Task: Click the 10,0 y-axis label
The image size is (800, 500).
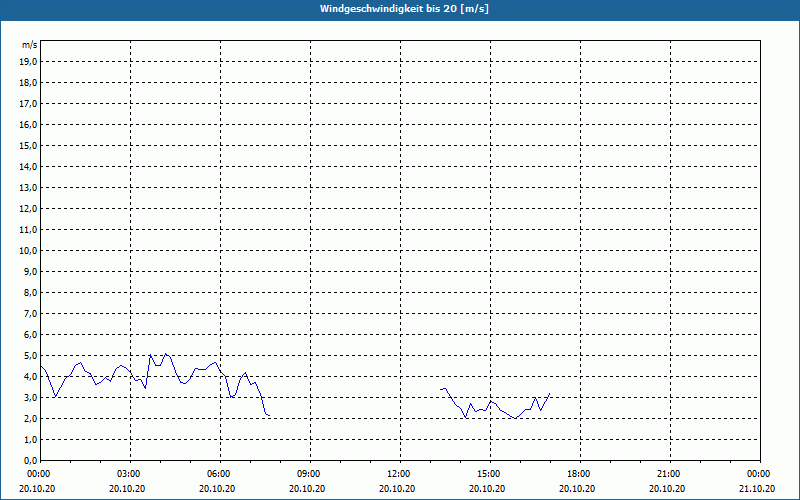Action: coord(29,251)
